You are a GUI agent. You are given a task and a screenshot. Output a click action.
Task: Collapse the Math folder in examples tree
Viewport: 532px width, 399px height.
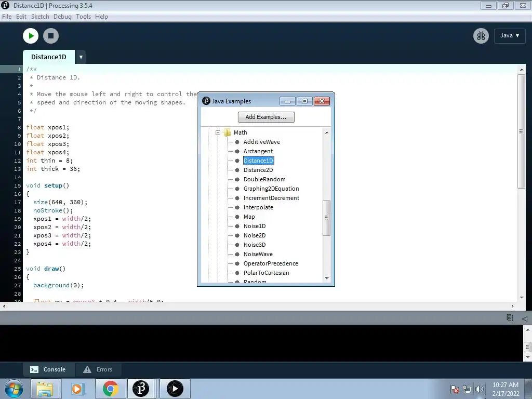click(x=218, y=132)
